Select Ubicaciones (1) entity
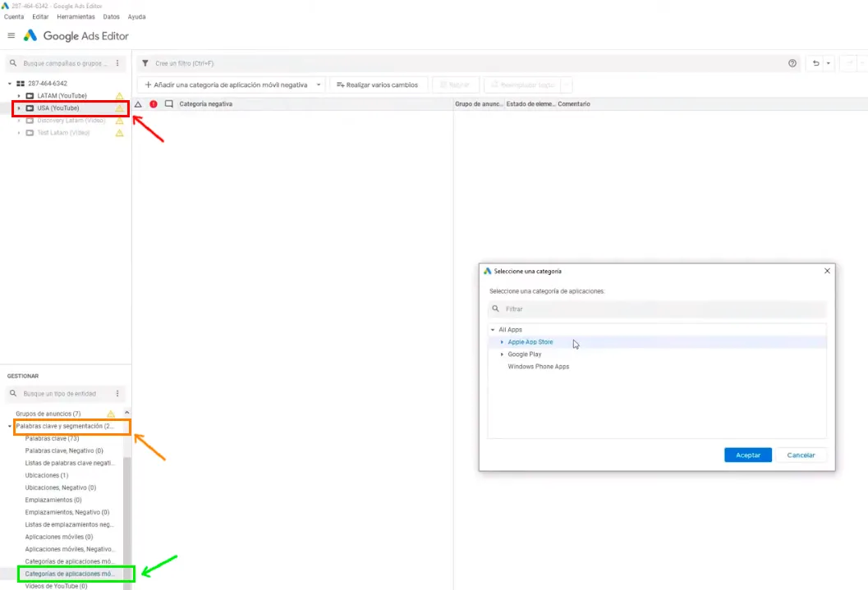Image resolution: width=868 pixels, height=590 pixels. point(47,475)
